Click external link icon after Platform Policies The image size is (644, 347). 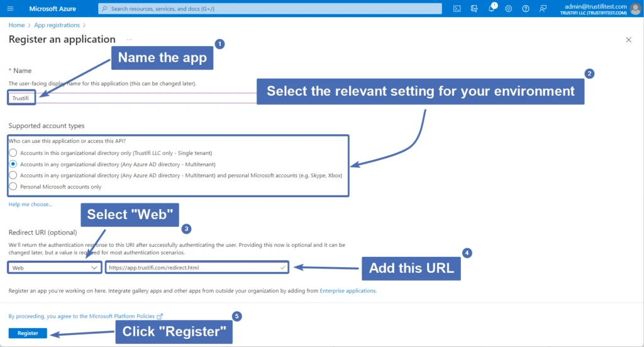point(160,316)
